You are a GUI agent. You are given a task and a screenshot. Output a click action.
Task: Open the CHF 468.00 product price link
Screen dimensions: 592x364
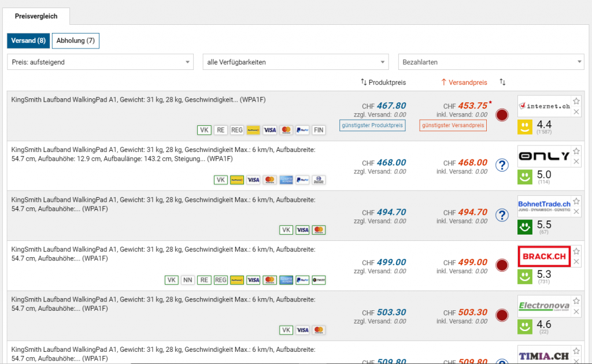click(391, 163)
